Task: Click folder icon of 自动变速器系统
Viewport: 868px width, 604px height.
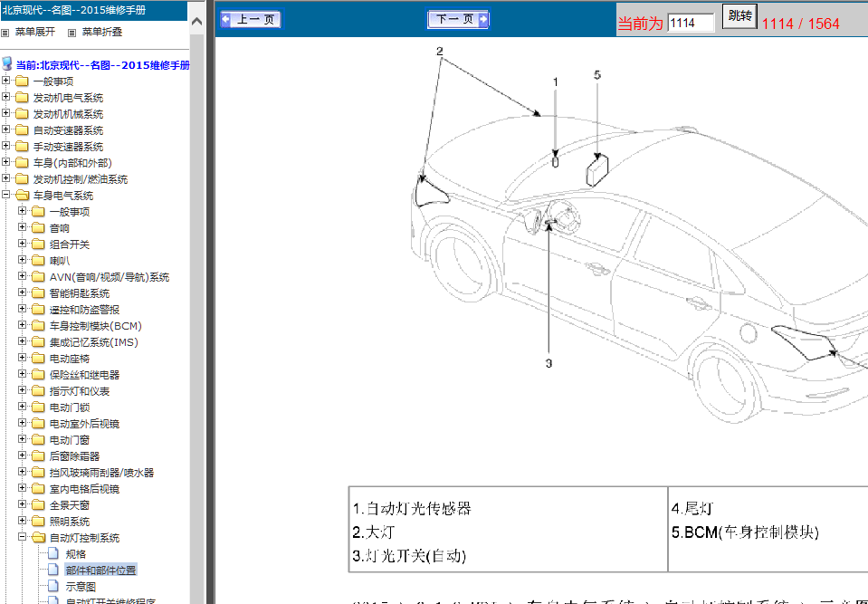Action: click(x=22, y=130)
